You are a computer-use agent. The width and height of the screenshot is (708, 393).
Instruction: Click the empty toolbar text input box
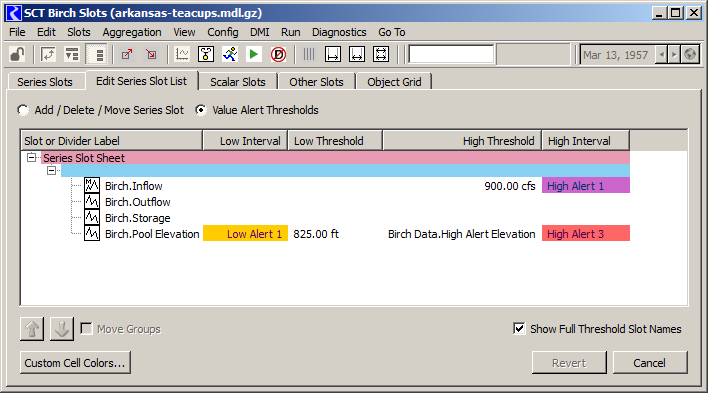pos(451,55)
